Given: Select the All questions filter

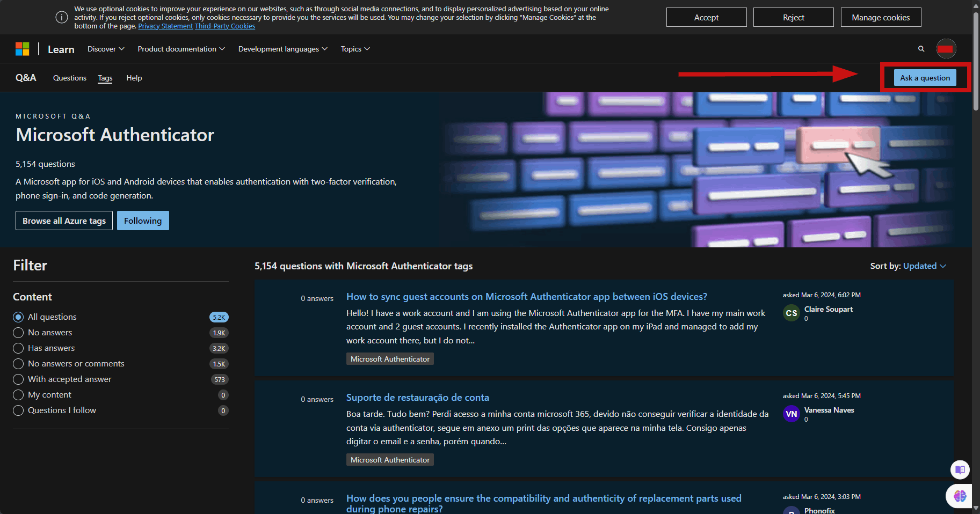Looking at the screenshot, I should 18,317.
